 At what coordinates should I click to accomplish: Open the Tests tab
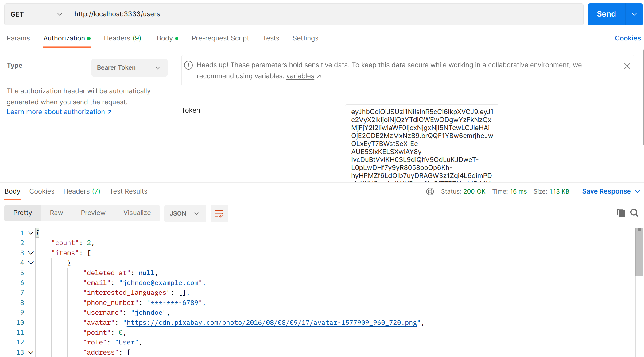click(271, 38)
